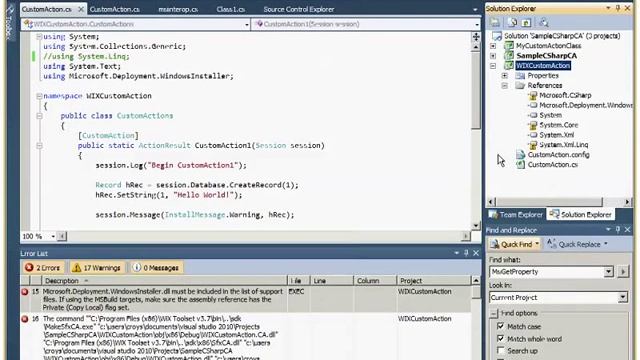Image resolution: width=640 pixels, height=360 pixels.
Task: Switch to Team Explorer tab
Action: [516, 214]
